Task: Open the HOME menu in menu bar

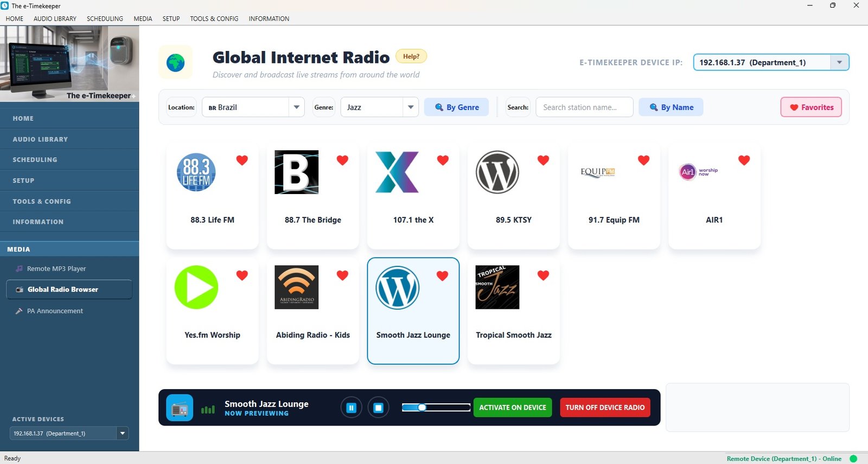Action: (x=15, y=18)
